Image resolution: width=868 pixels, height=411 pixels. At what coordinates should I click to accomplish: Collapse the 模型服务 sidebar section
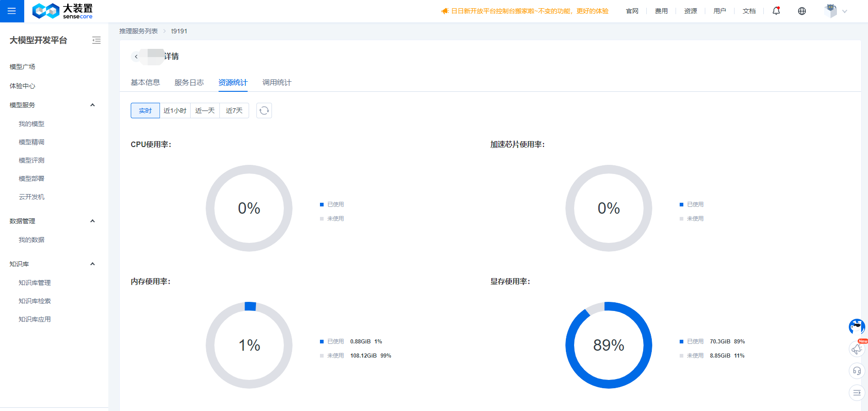pos(92,105)
